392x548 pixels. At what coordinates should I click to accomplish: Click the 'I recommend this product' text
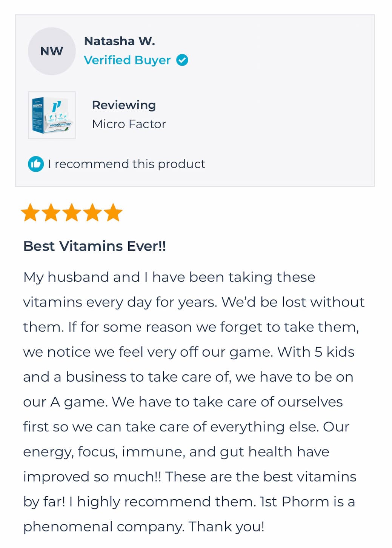(127, 164)
